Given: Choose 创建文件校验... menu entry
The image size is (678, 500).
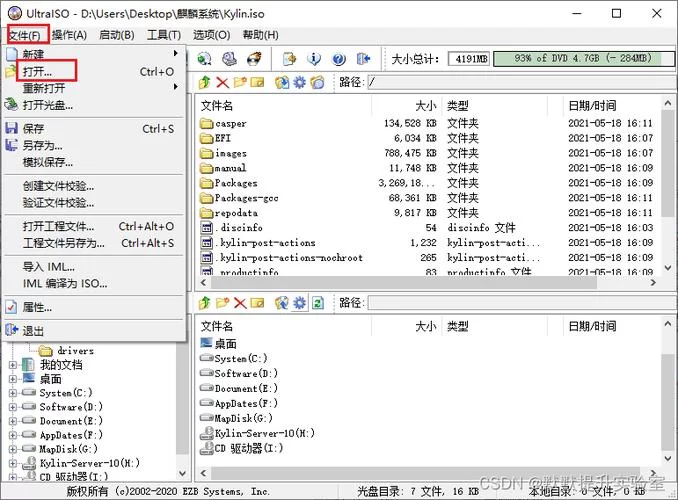Looking at the screenshot, I should click(94, 186).
